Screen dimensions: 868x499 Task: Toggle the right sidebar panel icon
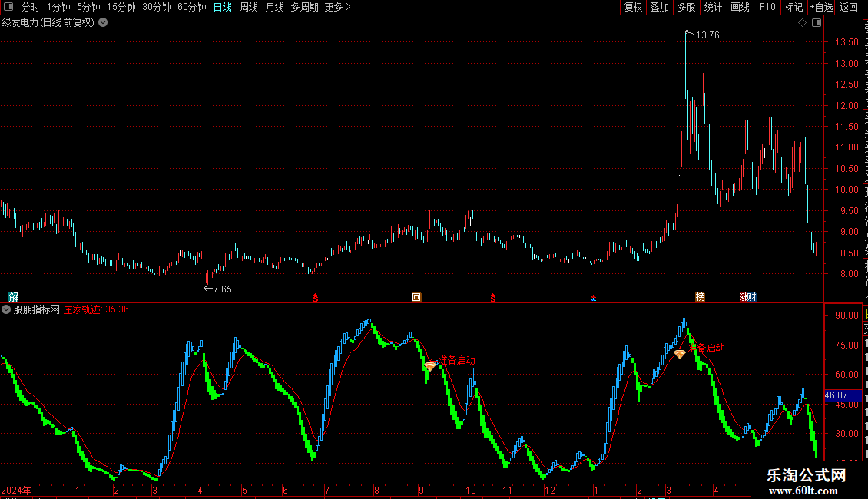(816, 23)
